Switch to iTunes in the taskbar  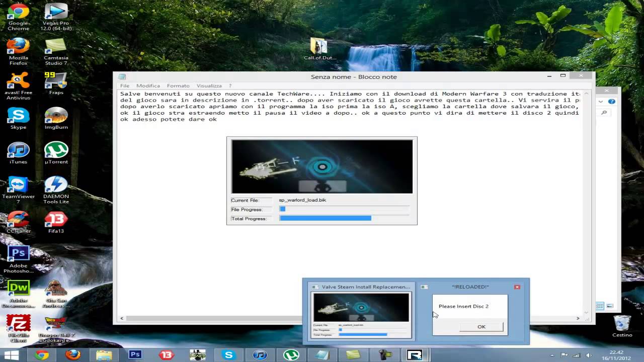coord(260,355)
